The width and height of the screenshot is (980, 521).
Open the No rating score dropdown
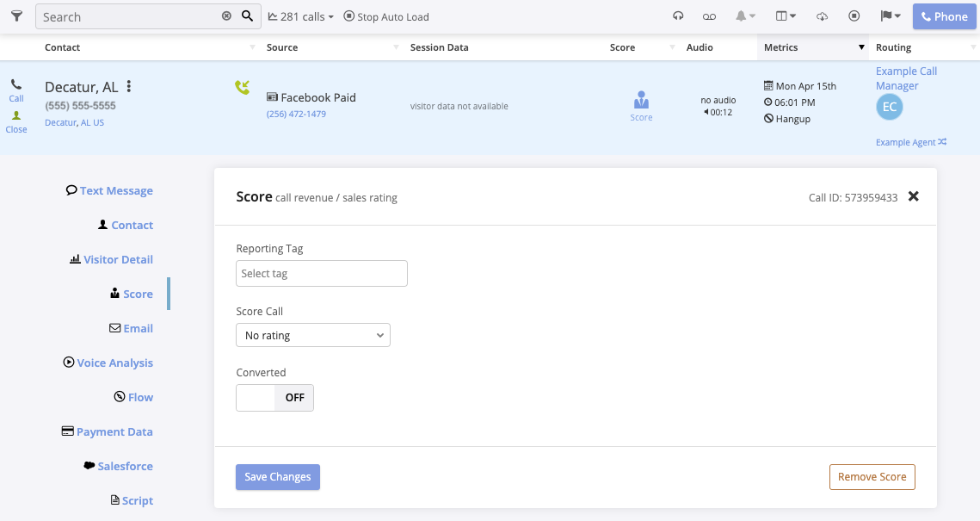pos(313,335)
